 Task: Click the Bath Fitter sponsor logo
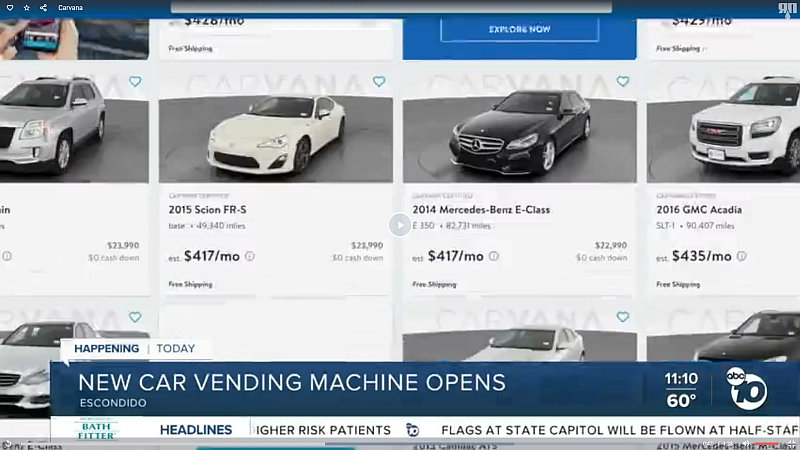pyautogui.click(x=96, y=430)
